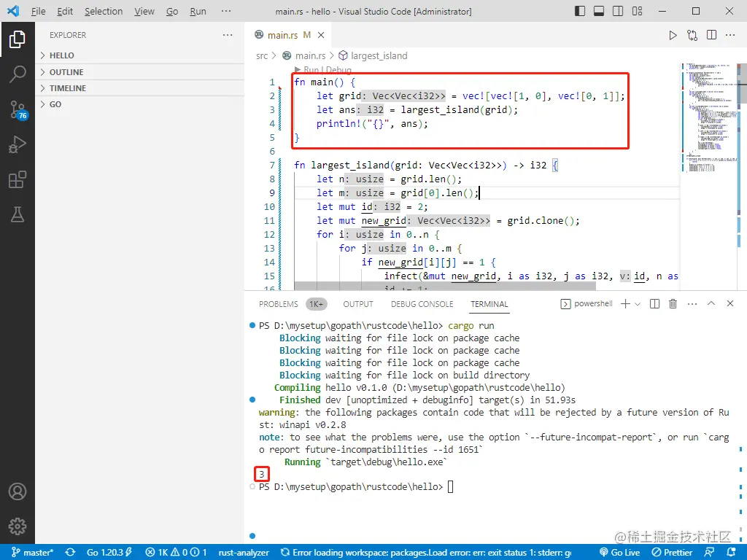The image size is (747, 560).
Task: Open the Search view
Action: click(18, 74)
